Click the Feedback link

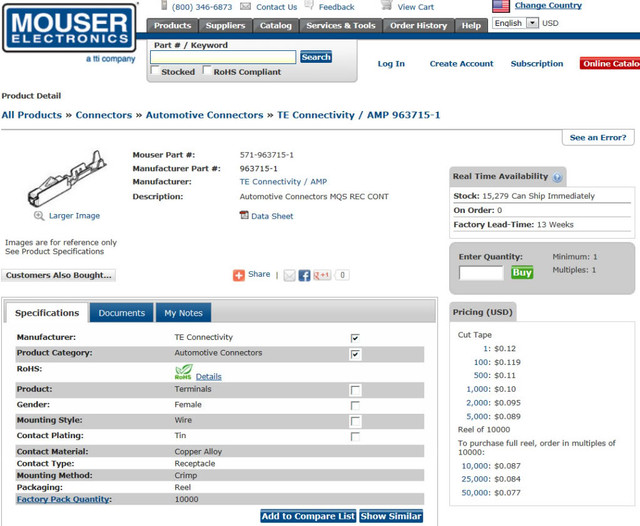(336, 7)
